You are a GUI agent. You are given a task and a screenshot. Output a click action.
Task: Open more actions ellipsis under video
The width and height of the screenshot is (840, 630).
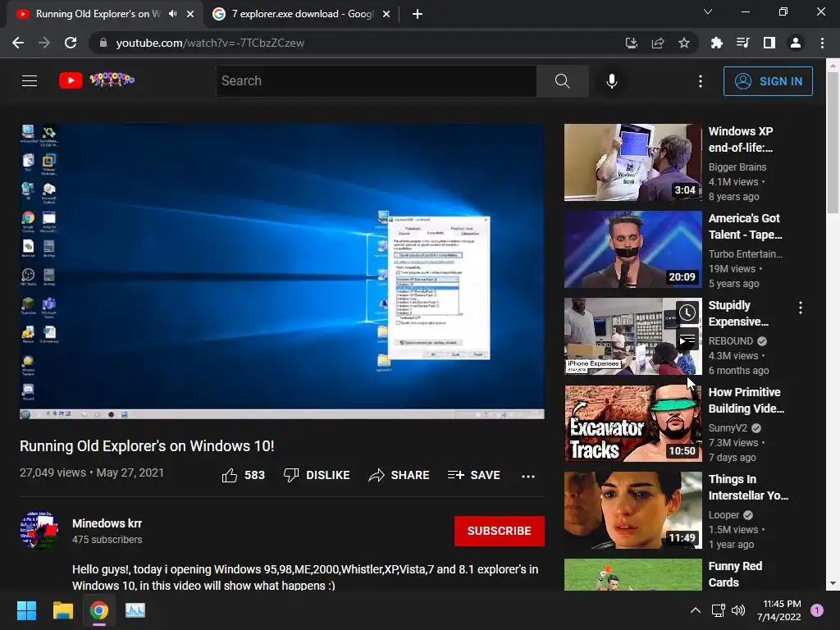click(x=528, y=476)
